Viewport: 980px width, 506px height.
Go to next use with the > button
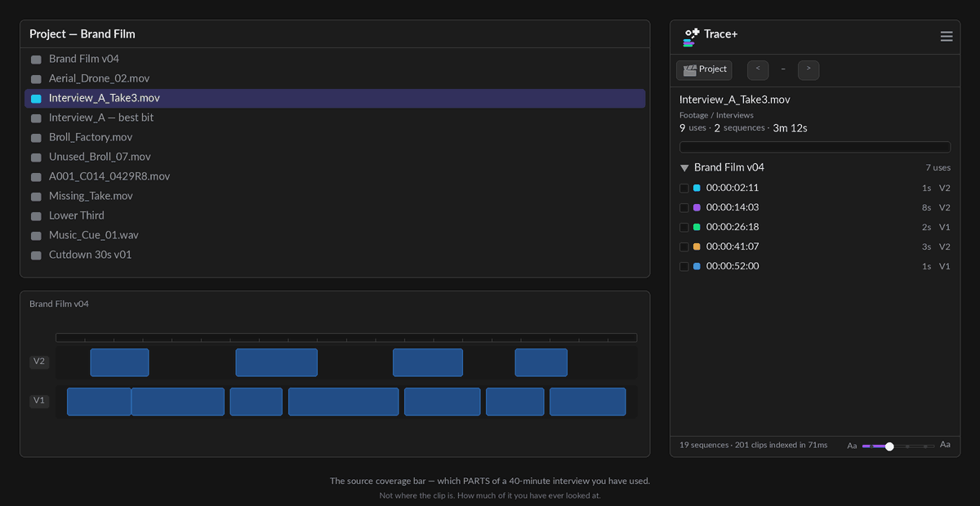tap(808, 70)
